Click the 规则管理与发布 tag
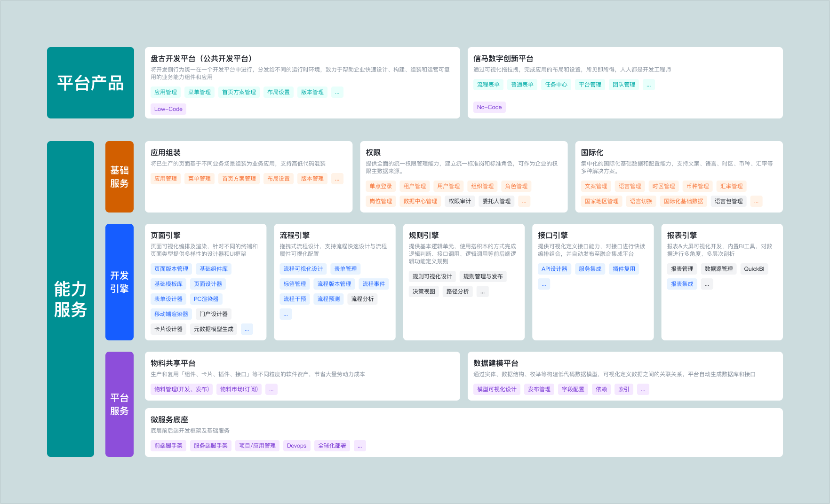The height and width of the screenshot is (504, 830). coord(483,276)
